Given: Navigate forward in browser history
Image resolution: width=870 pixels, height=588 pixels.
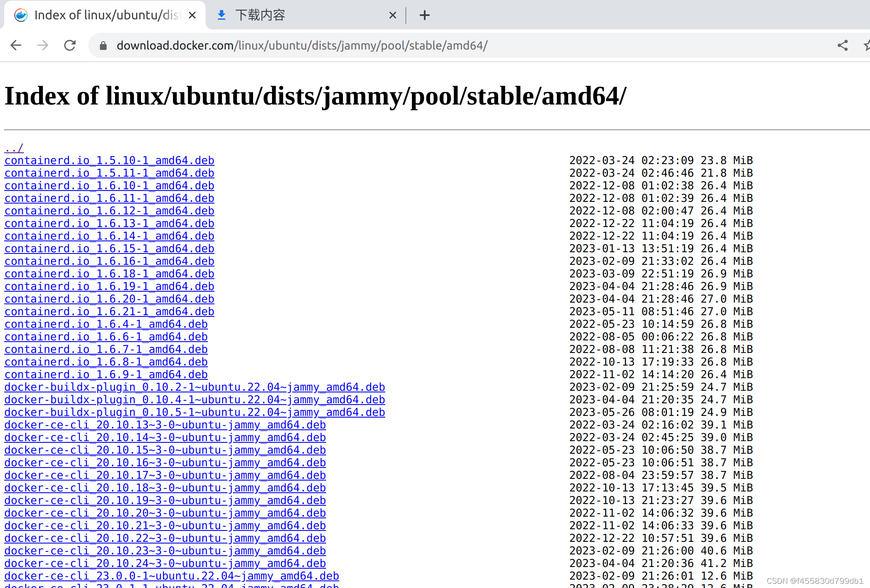Looking at the screenshot, I should 42,45.
